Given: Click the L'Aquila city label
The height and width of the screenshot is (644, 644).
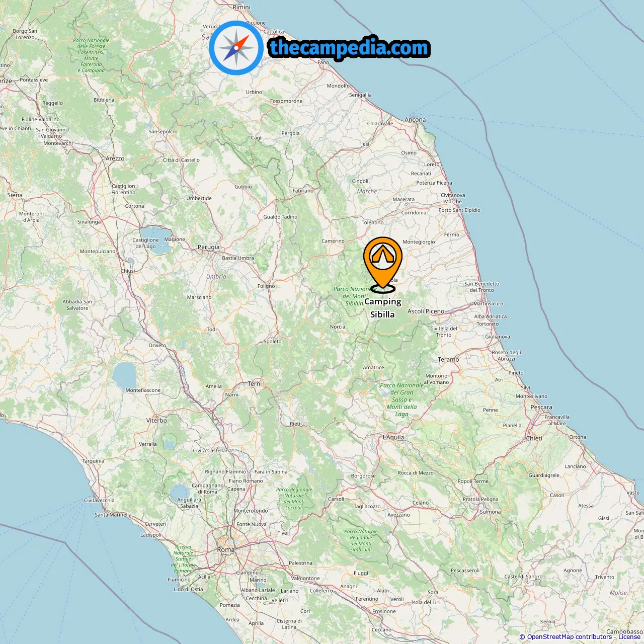Looking at the screenshot, I should coord(393,437).
